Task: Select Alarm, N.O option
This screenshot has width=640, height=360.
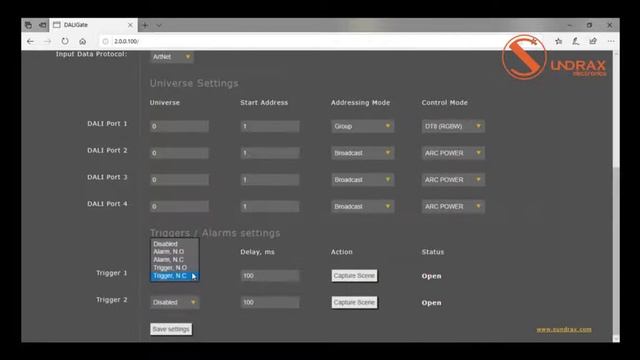Action: click(x=175, y=252)
